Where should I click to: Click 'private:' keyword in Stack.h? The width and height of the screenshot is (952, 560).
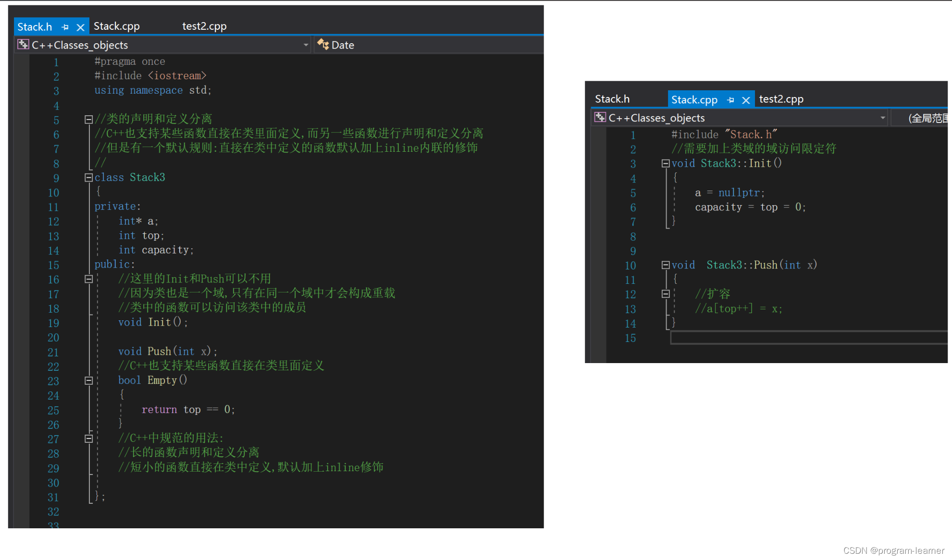[117, 207]
